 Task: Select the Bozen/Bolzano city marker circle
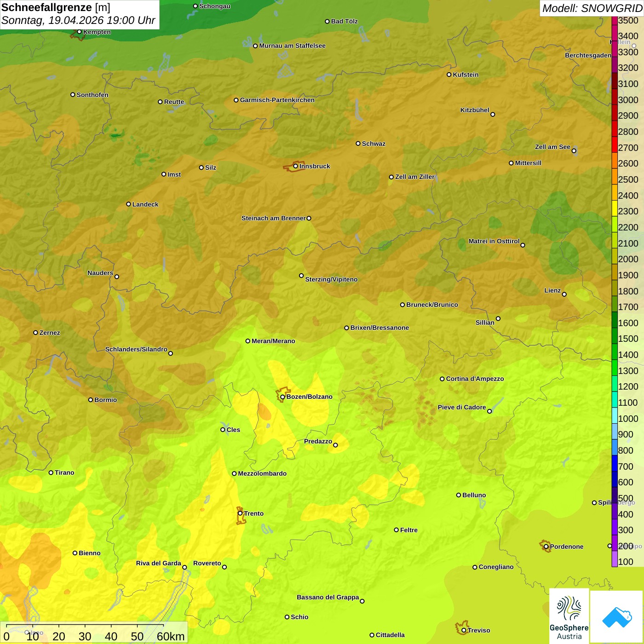[282, 397]
